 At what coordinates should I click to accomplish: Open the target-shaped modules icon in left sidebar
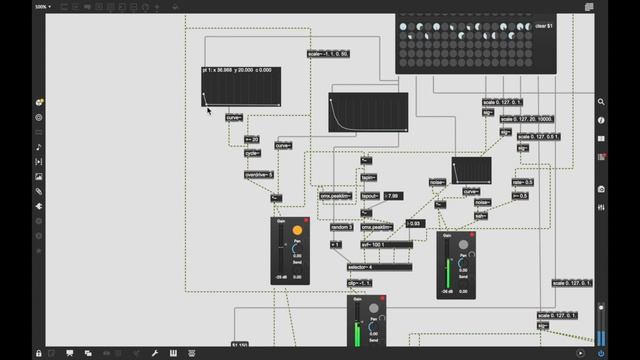[39, 118]
